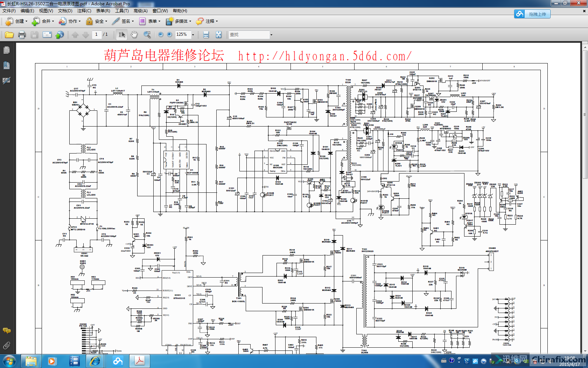The image size is (588, 368).
Task: Go to next page with down arrow
Action: 85,35
